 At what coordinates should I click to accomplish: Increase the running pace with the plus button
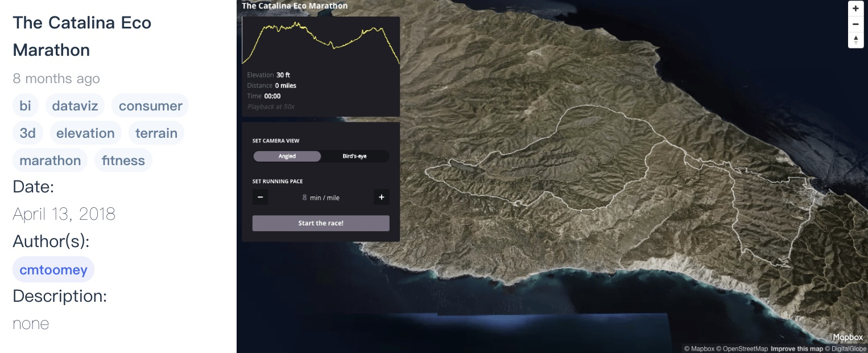[381, 197]
